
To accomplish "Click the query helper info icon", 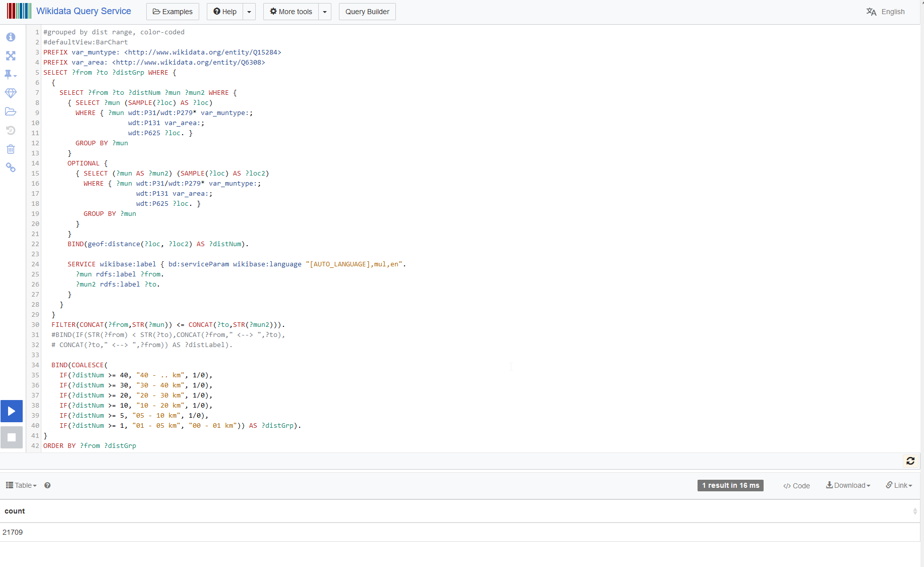I will [11, 37].
